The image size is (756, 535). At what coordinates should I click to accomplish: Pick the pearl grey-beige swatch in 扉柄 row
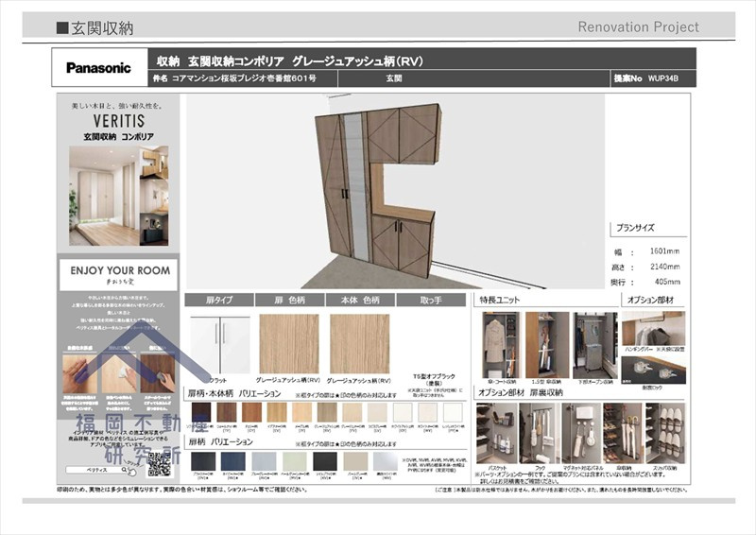pyautogui.click(x=356, y=461)
